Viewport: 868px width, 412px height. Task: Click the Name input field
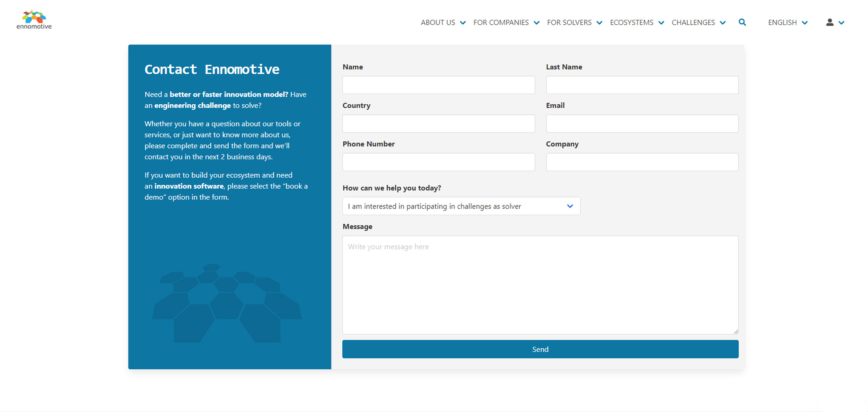[x=438, y=85]
